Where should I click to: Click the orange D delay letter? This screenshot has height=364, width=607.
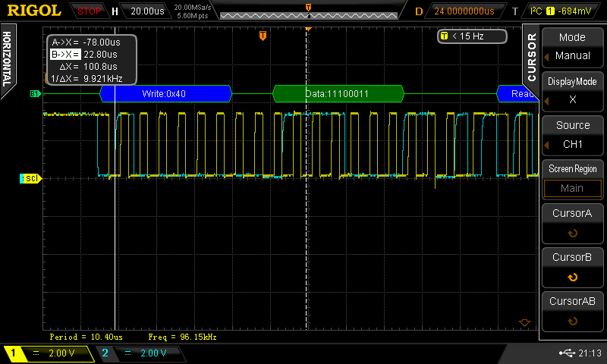(419, 11)
